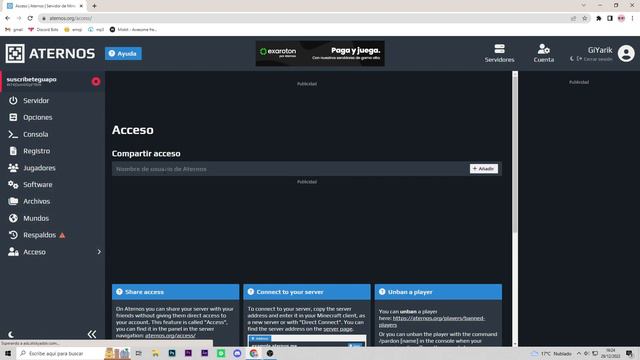Open the Discord Bots bookmark

43,29
